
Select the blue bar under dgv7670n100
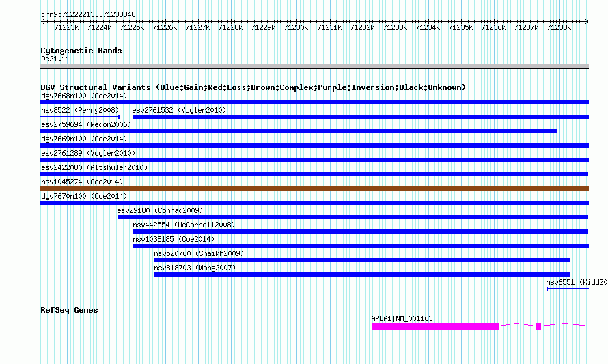pyautogui.click(x=314, y=203)
